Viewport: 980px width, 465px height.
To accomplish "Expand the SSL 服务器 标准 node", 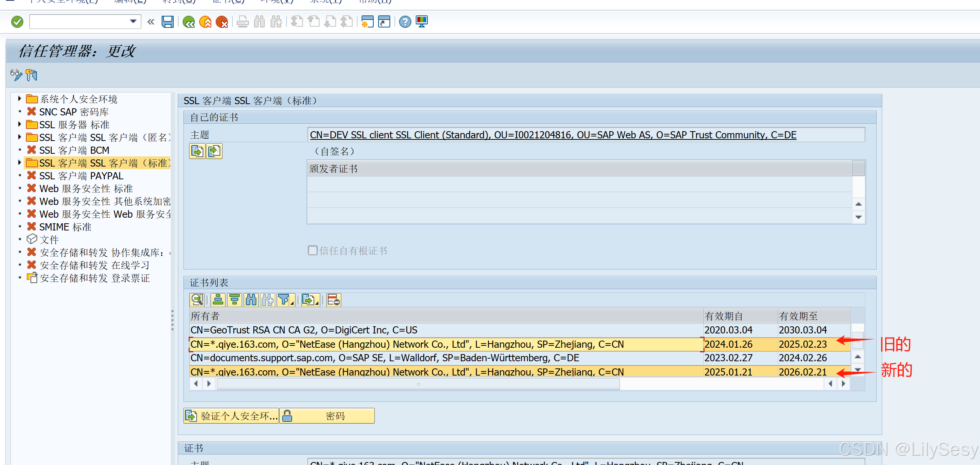I will coord(20,124).
